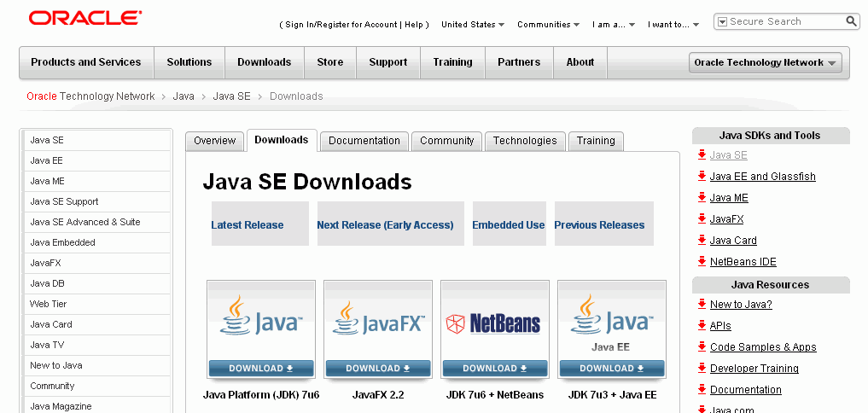Open Java SE in left sidebar
Image resolution: width=868 pixels, height=413 pixels.
click(97, 140)
